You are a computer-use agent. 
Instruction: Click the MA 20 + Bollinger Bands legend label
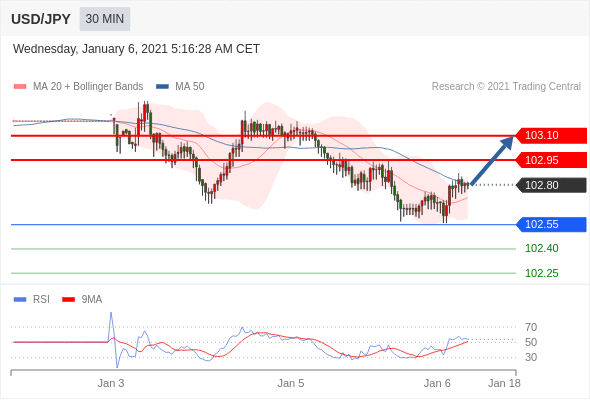click(x=88, y=87)
